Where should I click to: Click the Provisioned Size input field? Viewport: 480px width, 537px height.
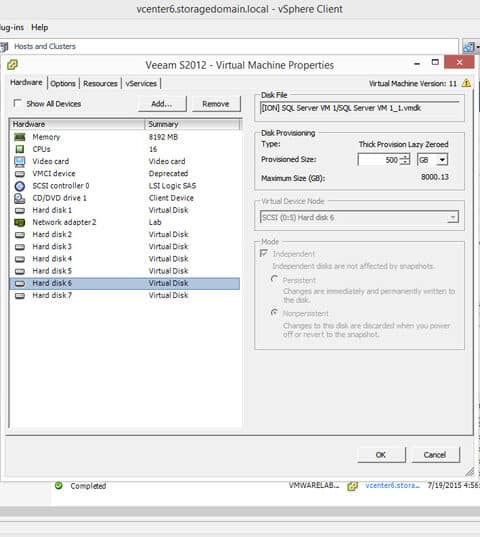pos(379,160)
